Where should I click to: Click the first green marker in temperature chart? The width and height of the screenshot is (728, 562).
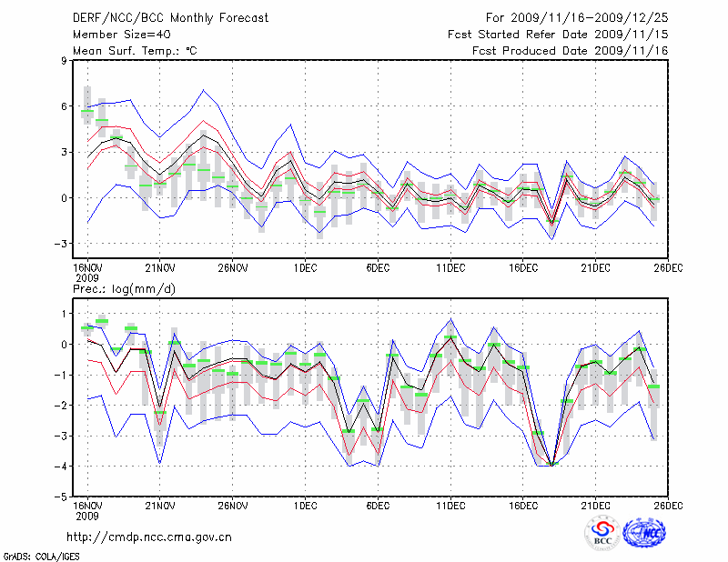(87, 111)
